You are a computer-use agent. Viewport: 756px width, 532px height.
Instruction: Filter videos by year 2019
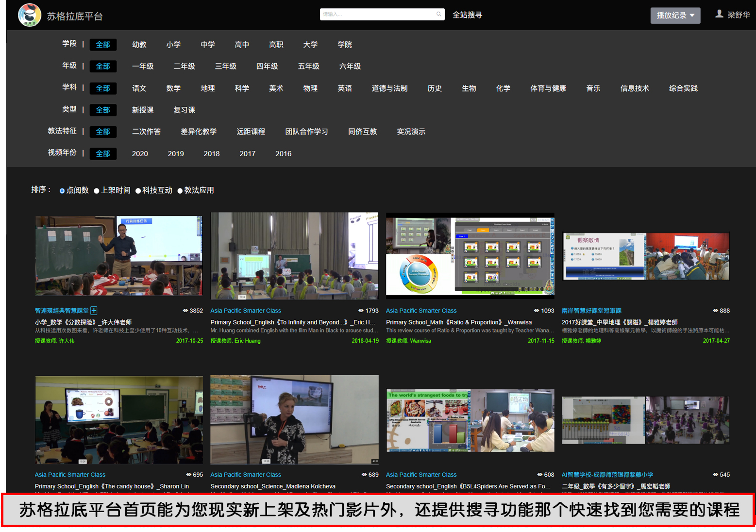coord(176,154)
